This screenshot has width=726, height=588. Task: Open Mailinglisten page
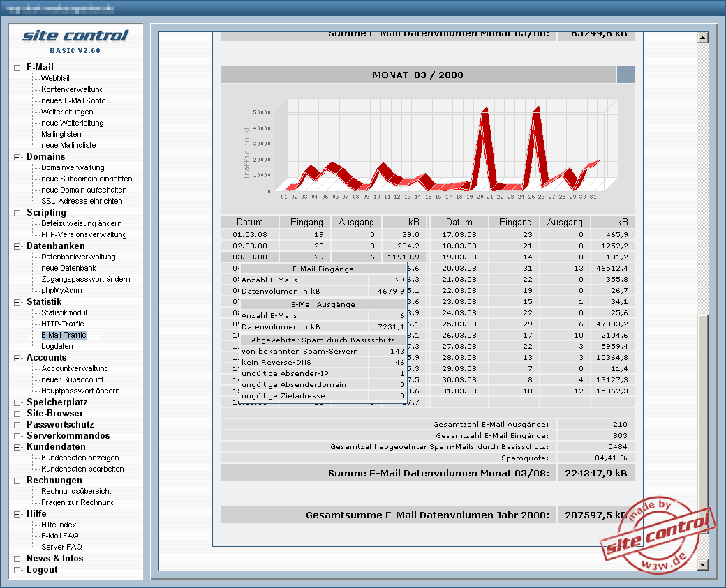coord(61,134)
